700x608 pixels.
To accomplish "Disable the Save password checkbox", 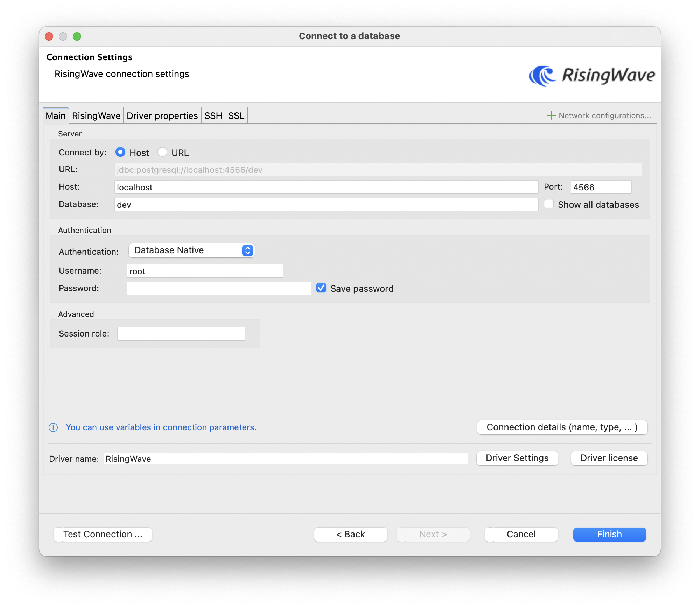I will tap(321, 288).
